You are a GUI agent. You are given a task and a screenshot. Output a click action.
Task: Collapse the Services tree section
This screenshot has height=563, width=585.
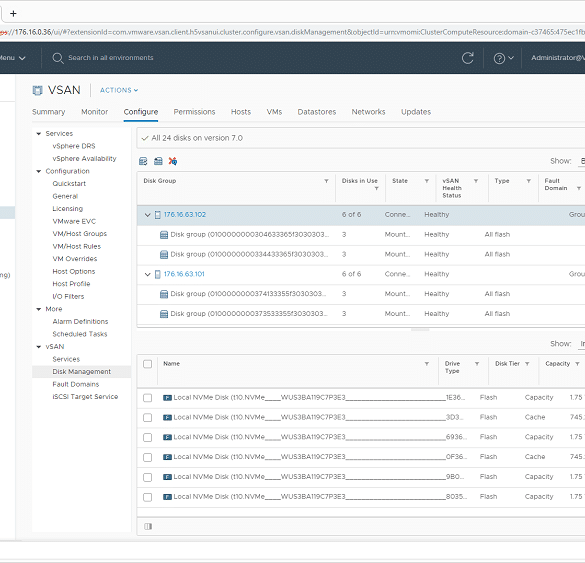38,134
